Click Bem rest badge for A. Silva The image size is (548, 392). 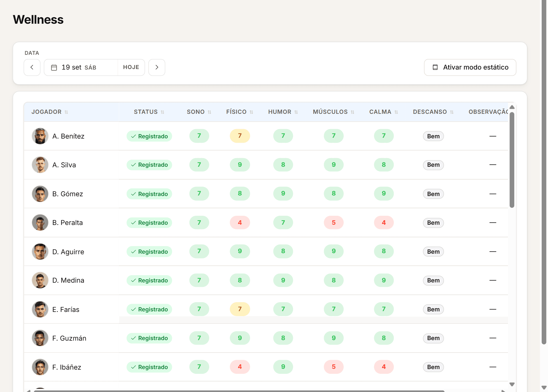(x=433, y=165)
